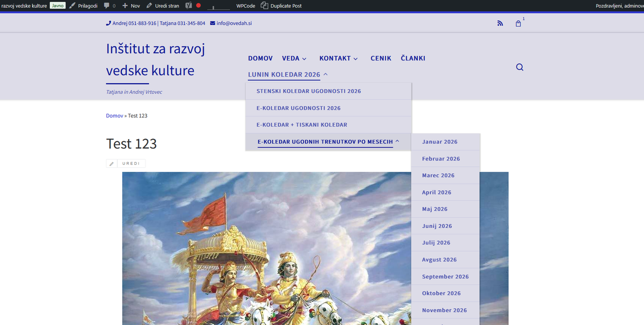Click the Domov breadcrumb link
644x325 pixels.
point(115,116)
